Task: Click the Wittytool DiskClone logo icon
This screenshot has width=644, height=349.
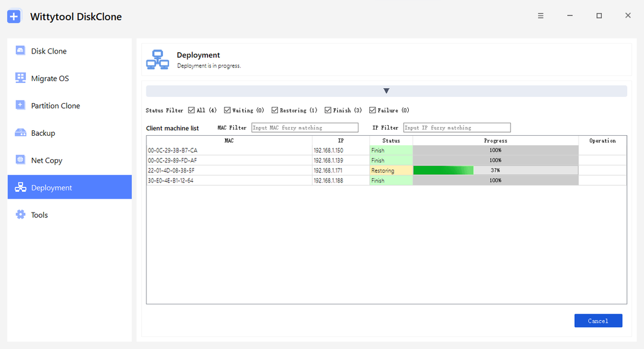Action: (14, 16)
